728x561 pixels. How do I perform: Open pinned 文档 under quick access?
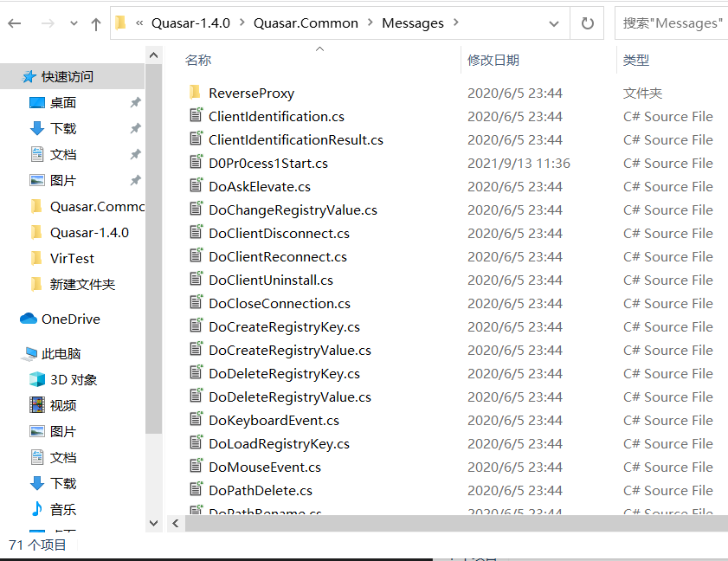62,154
